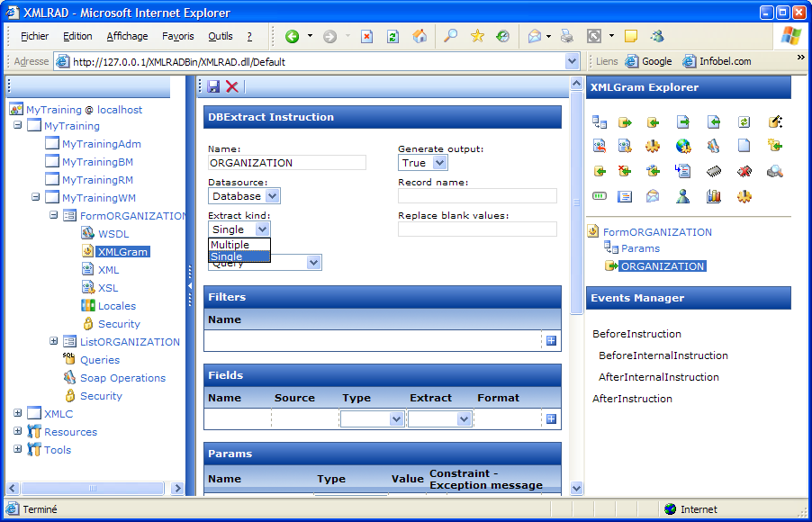
Task: Click the memory chip icon in explorer
Action: tap(714, 171)
